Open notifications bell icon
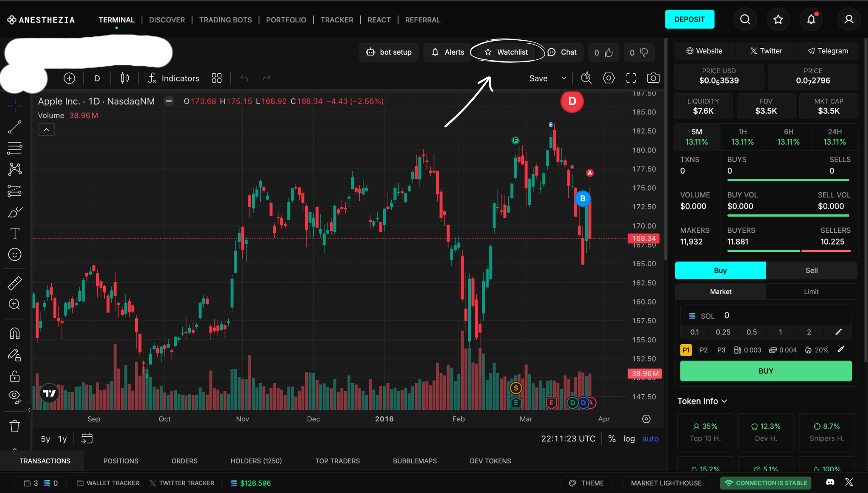This screenshot has width=868, height=493. point(811,19)
